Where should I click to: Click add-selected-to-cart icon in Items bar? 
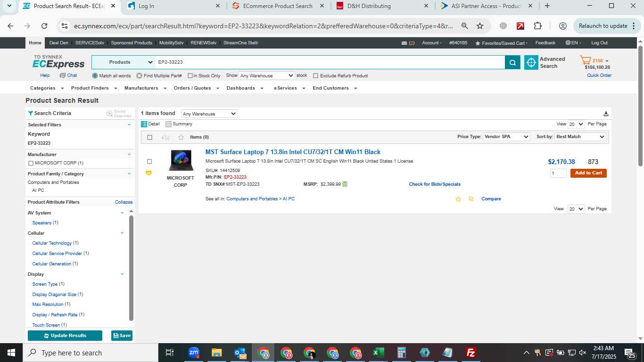tap(165, 137)
